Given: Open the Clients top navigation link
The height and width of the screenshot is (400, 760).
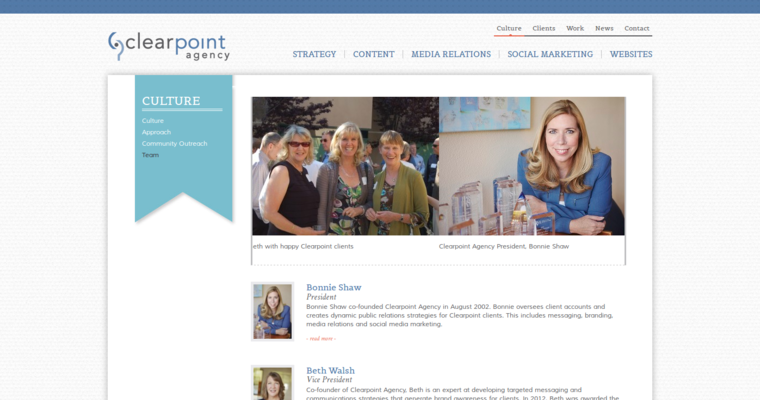Looking at the screenshot, I should click(544, 28).
